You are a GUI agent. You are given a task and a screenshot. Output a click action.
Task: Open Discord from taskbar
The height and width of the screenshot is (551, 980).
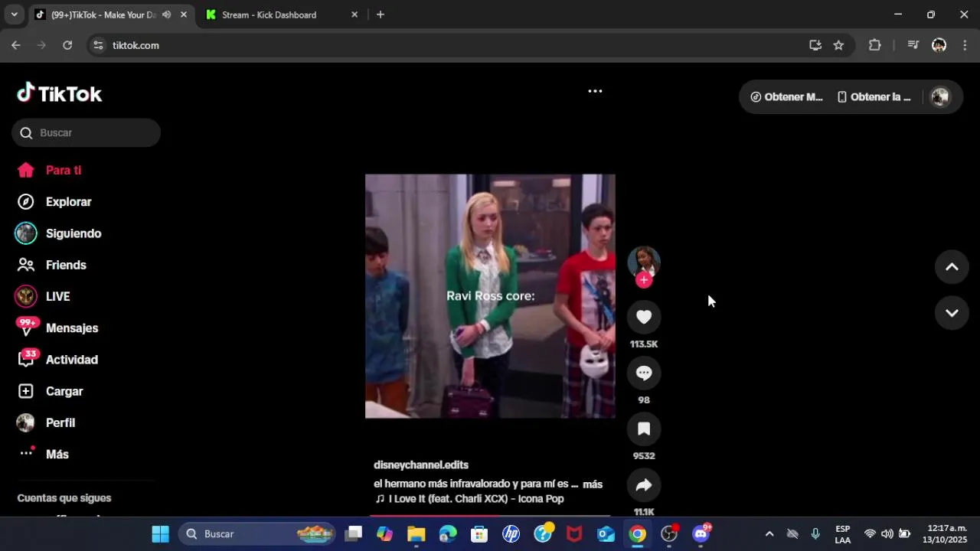[701, 534]
